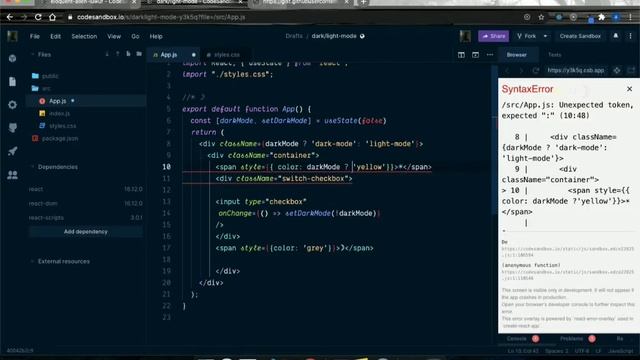
Task: Expand the public folder
Action: (45, 76)
